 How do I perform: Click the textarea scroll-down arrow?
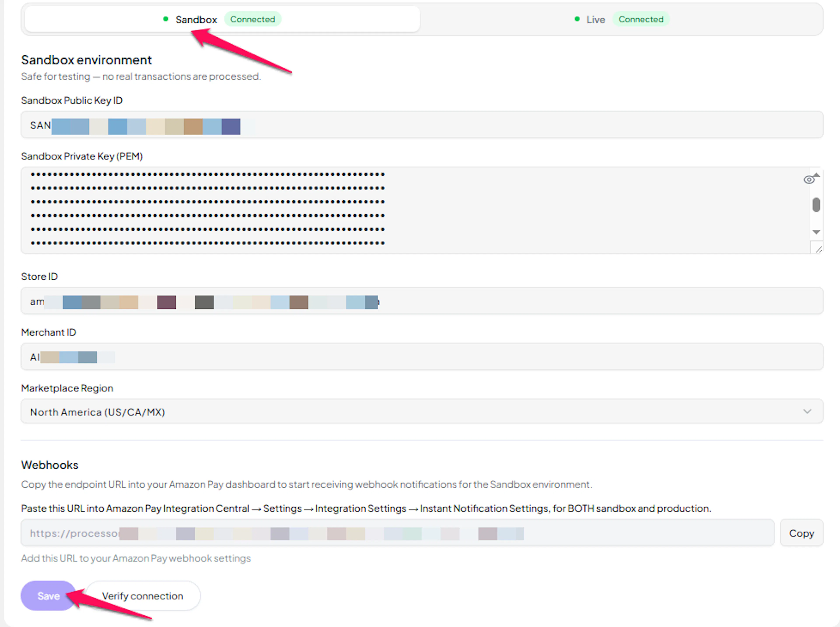coord(816,232)
